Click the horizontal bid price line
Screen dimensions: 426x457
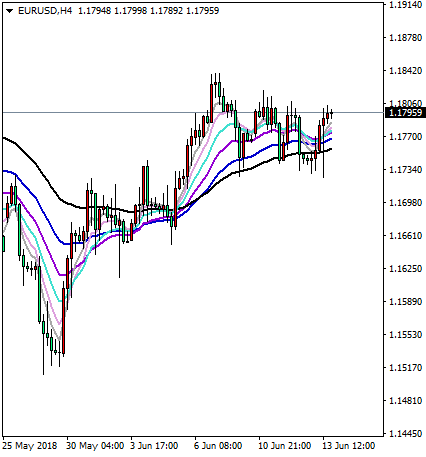[x=193, y=112]
